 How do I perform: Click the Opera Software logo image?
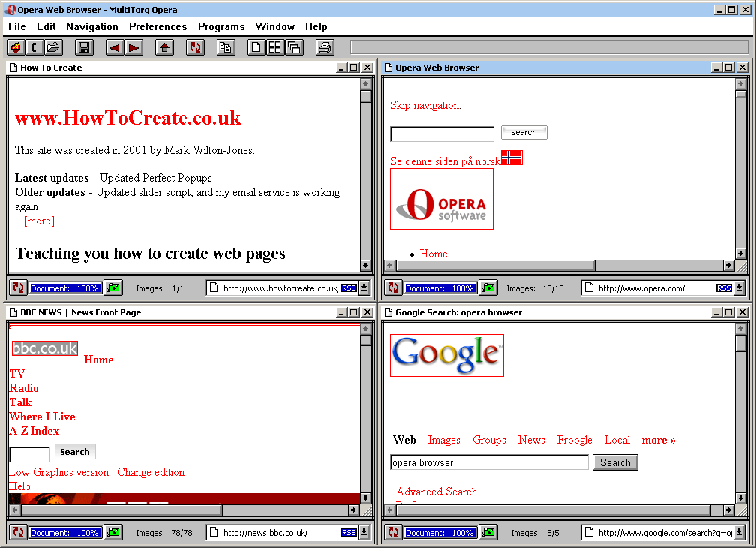pos(442,199)
